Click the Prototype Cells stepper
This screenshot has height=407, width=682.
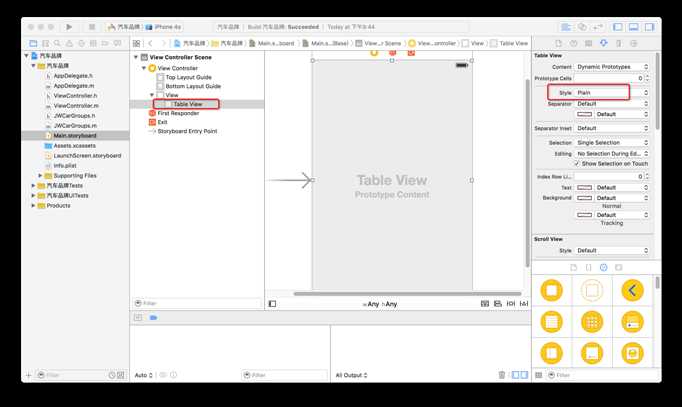coord(647,78)
